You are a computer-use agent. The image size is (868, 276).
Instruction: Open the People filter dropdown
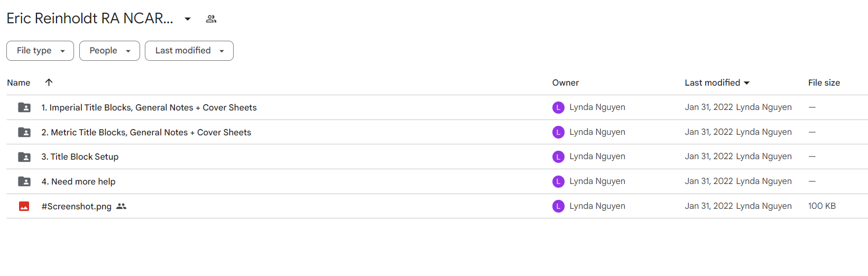(109, 51)
